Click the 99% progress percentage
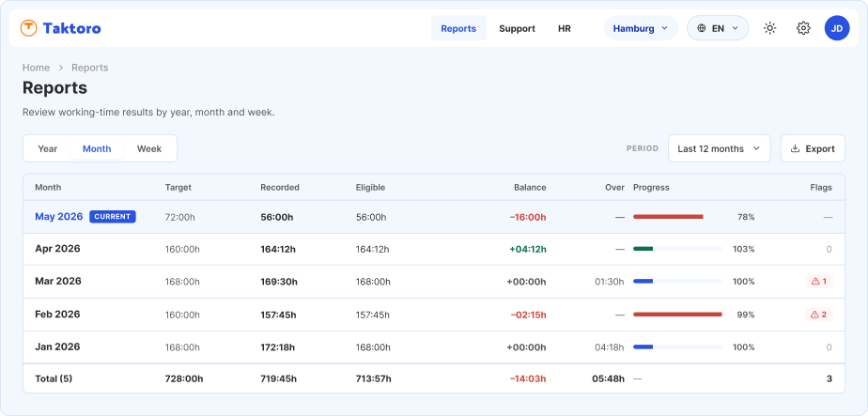The height and width of the screenshot is (416, 868). click(x=746, y=315)
